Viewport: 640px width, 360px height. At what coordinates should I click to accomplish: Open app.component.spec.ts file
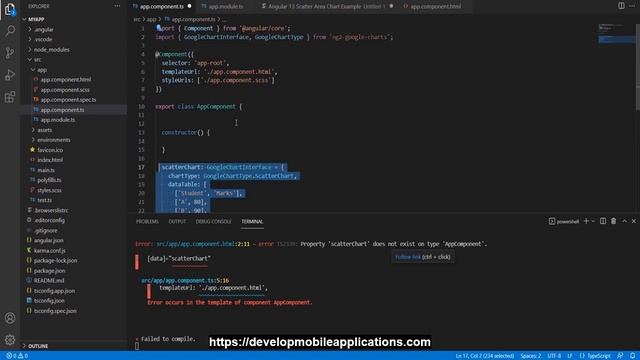(68, 100)
